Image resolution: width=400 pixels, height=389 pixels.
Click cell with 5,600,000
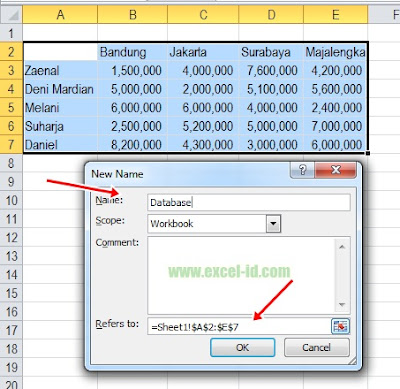(336, 89)
